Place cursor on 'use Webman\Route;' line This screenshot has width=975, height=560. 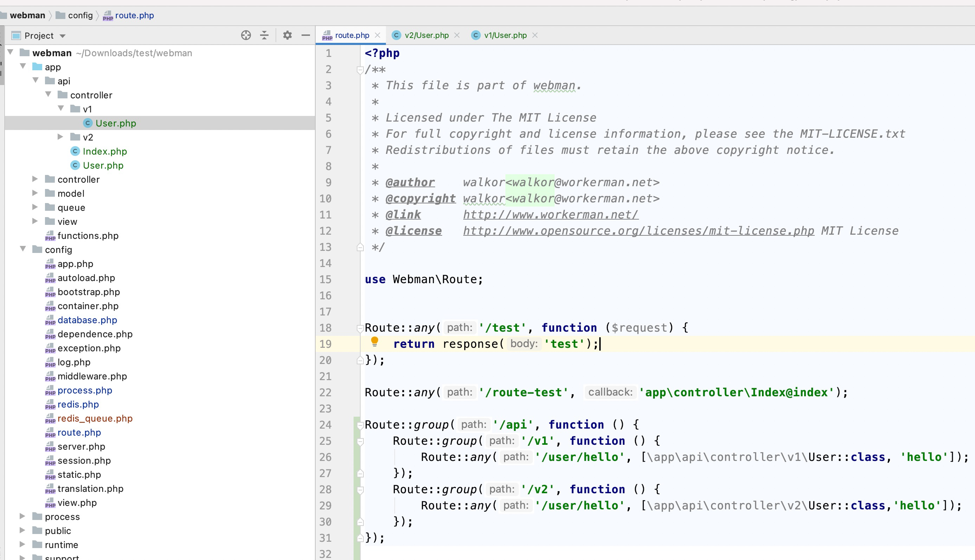coord(423,279)
